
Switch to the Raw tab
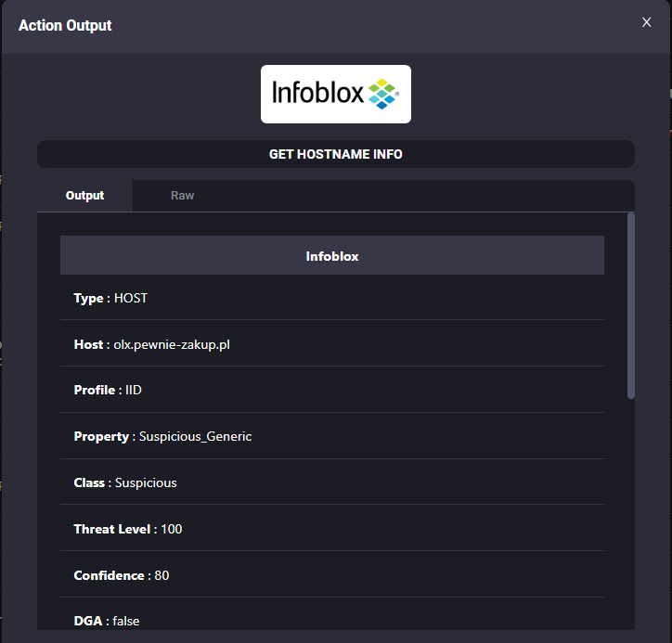point(182,196)
